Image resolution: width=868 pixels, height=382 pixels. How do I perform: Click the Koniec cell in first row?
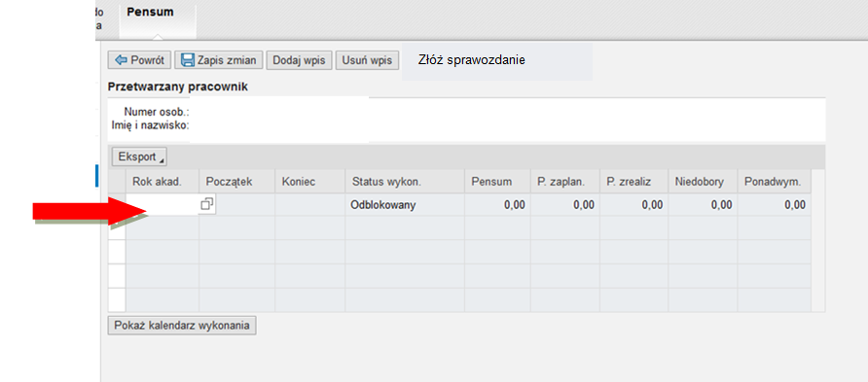pos(310,204)
